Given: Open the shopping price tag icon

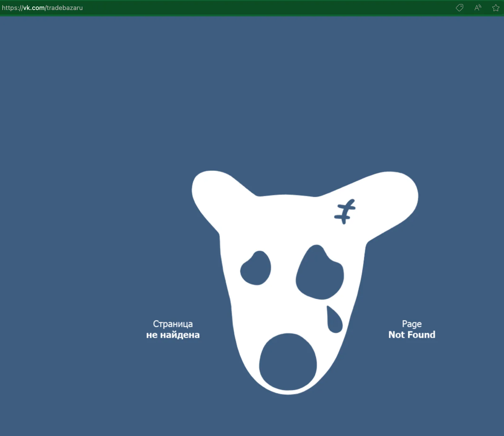Looking at the screenshot, I should (460, 8).
